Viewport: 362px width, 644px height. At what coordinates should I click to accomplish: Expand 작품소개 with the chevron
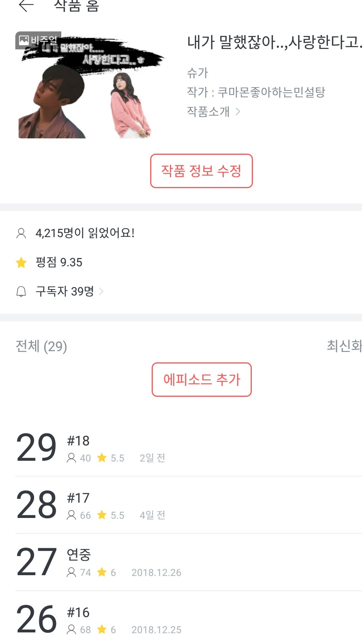[x=238, y=111]
